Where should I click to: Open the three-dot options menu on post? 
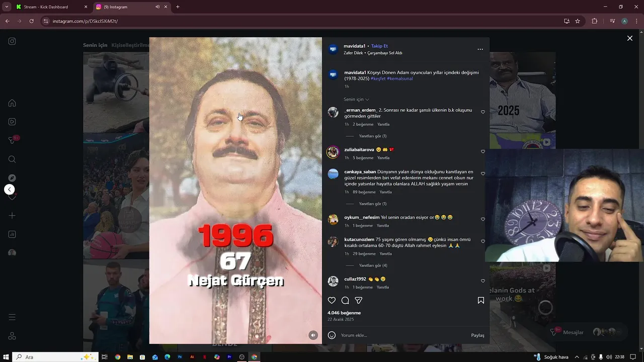480,49
